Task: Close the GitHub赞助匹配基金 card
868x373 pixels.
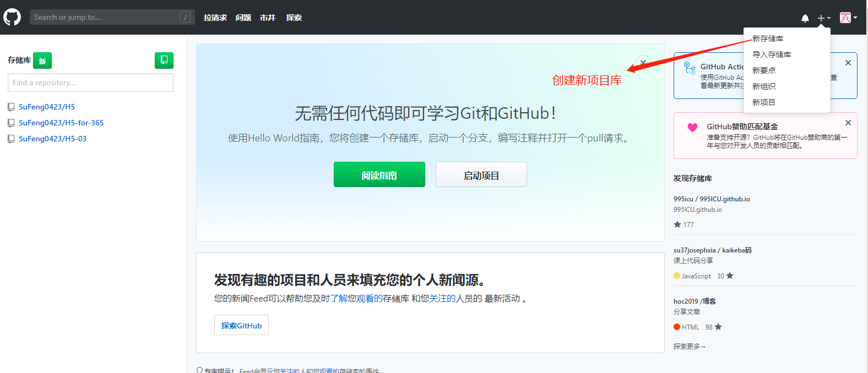Action: 848,123
